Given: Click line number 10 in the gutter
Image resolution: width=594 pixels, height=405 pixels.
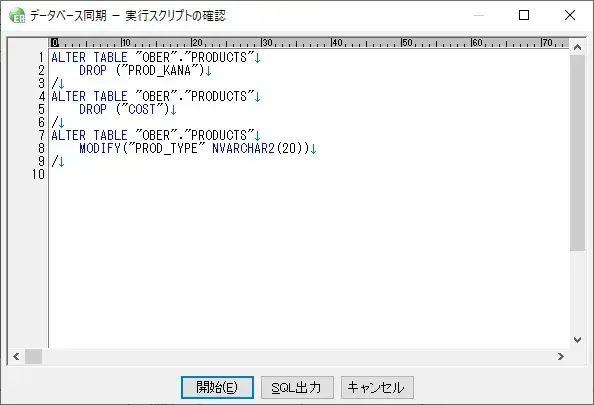Looking at the screenshot, I should (38, 175).
